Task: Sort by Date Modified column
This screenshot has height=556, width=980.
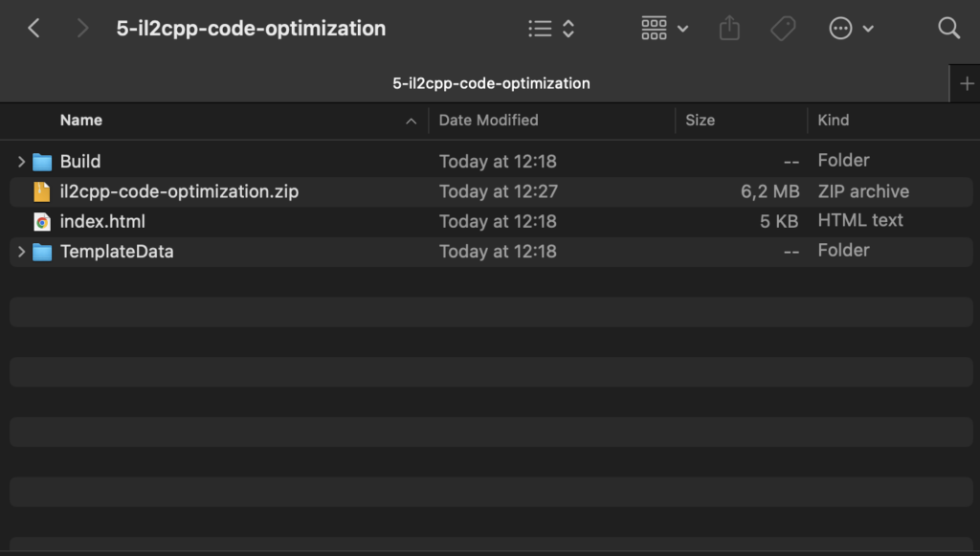Action: 489,121
